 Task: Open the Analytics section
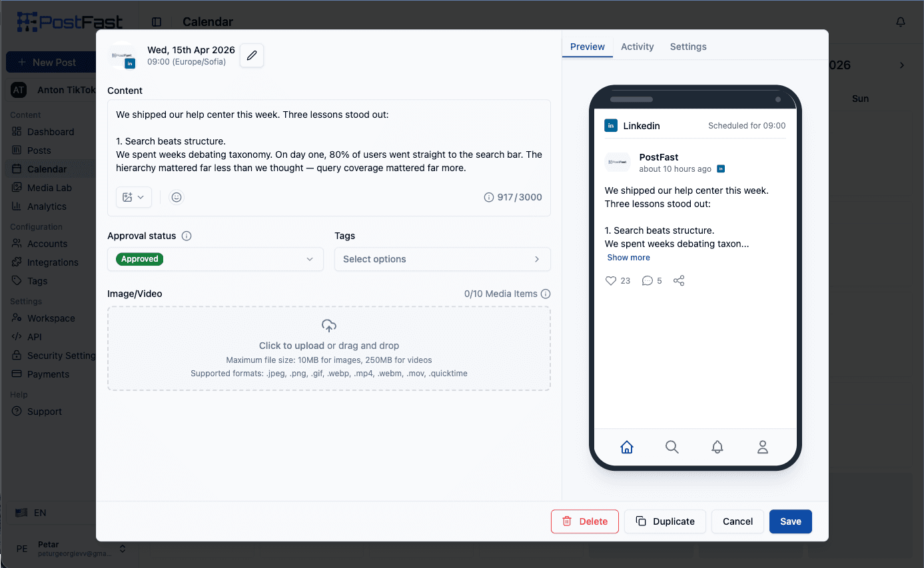[48, 206]
